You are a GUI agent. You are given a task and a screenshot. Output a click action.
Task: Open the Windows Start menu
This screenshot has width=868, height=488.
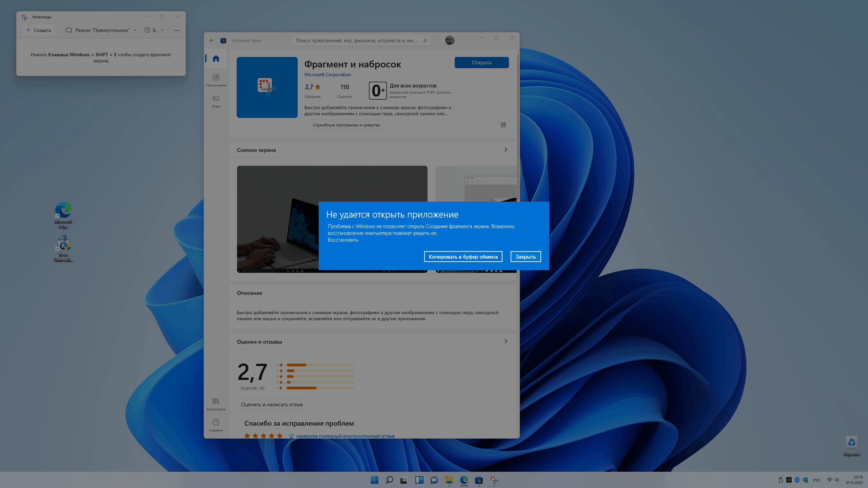[374, 480]
